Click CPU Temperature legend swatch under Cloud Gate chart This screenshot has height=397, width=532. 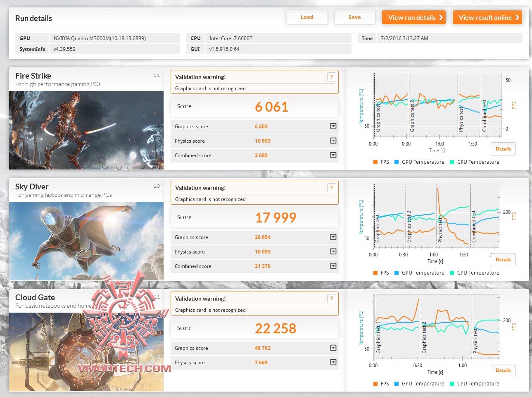coord(452,384)
